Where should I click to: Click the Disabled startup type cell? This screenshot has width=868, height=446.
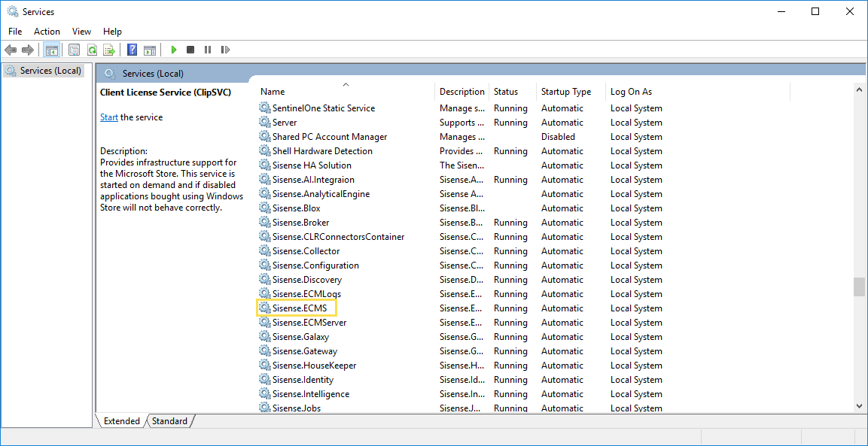tap(558, 137)
